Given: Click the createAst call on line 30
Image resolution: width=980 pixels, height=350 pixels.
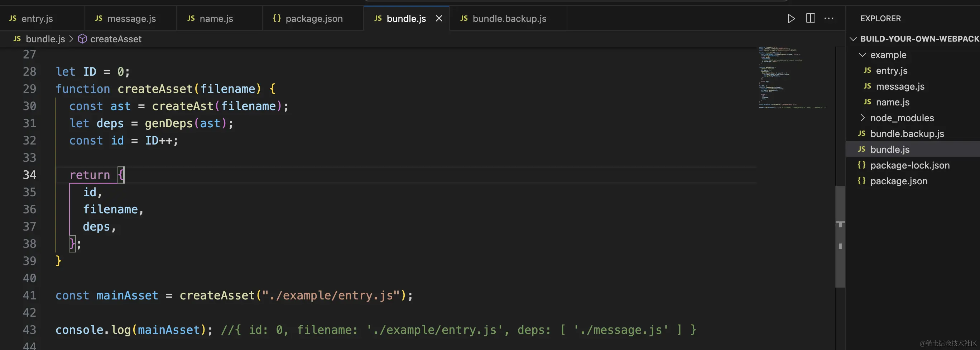Looking at the screenshot, I should pyautogui.click(x=183, y=106).
